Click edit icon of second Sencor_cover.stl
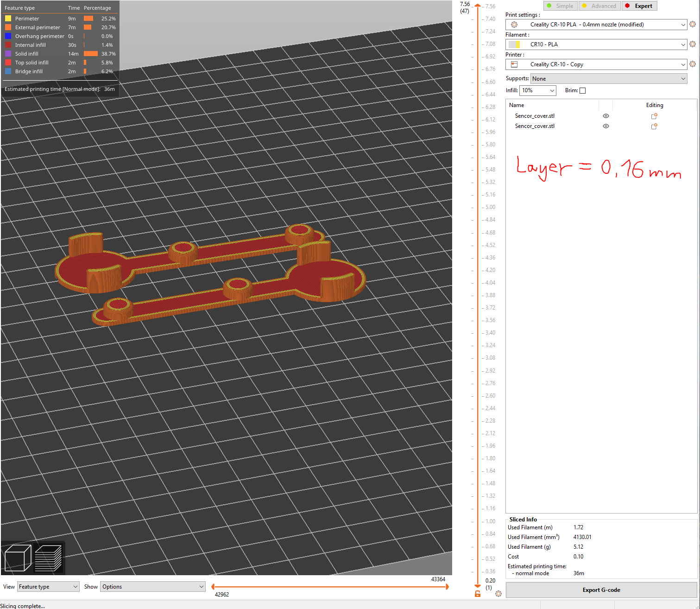The height and width of the screenshot is (609, 700). click(x=654, y=126)
